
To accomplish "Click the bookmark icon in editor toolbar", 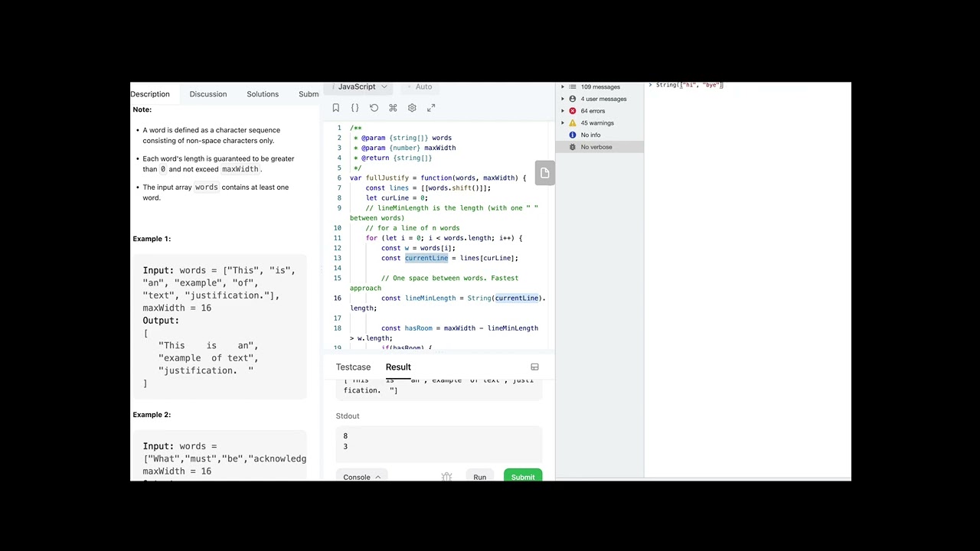I will pyautogui.click(x=335, y=108).
